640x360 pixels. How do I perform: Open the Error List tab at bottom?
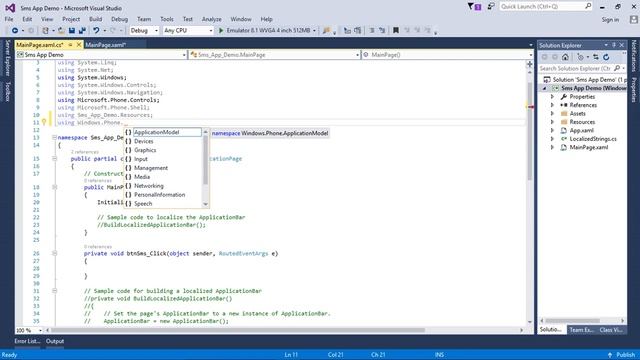tap(27, 341)
